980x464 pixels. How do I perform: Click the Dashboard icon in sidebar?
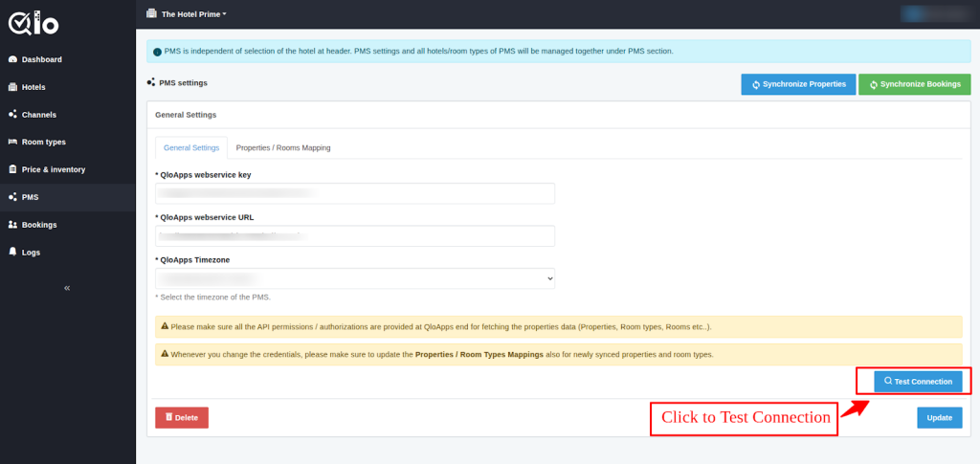coord(12,59)
